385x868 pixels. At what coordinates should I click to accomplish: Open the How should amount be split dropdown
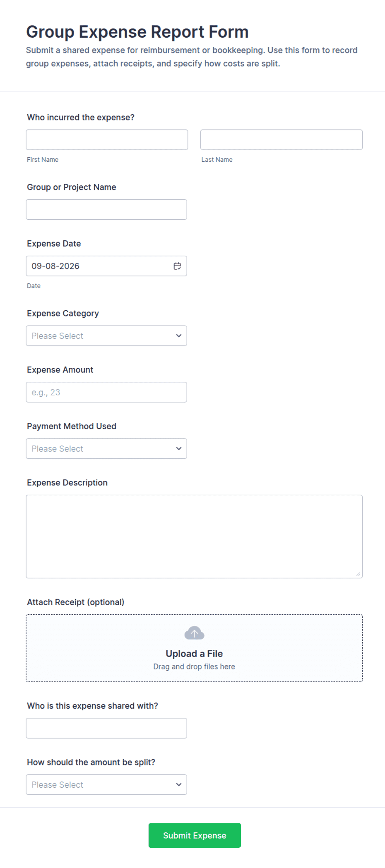point(106,784)
